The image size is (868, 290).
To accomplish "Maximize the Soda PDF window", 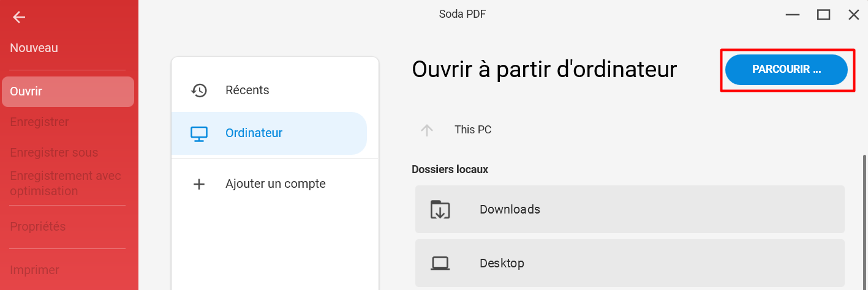I will point(823,15).
